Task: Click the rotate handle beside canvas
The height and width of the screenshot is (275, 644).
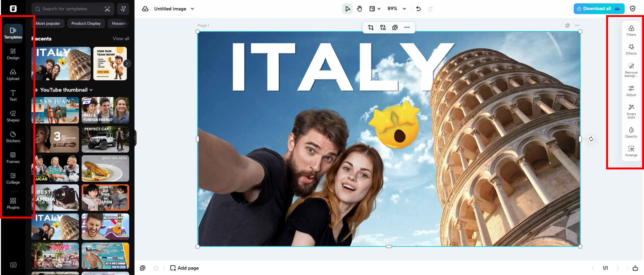Action: pyautogui.click(x=591, y=139)
